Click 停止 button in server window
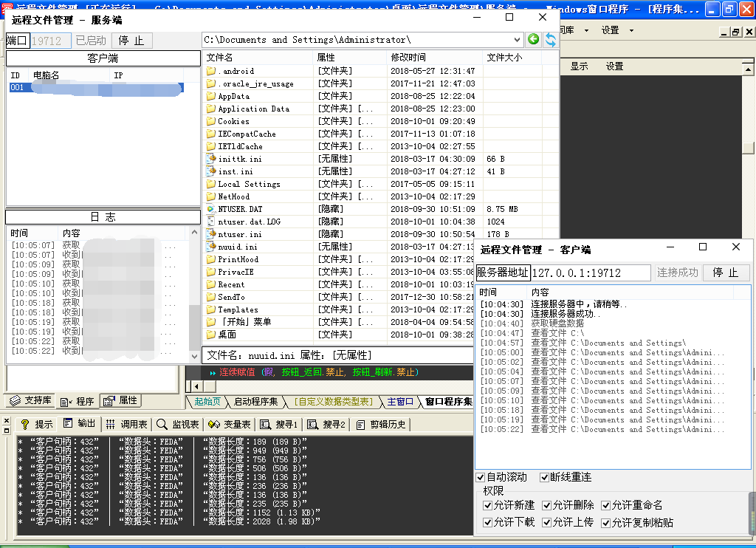Screen dimensions: 756x548 pos(132,41)
